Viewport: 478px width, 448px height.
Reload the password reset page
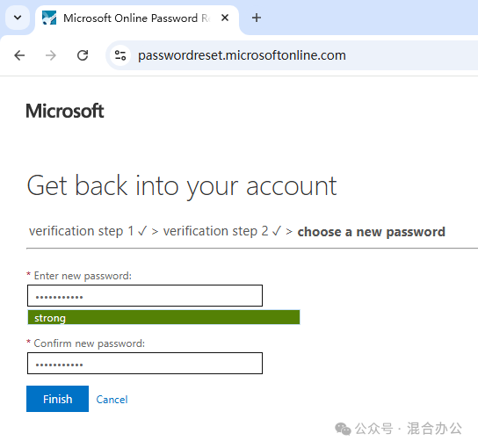point(83,55)
